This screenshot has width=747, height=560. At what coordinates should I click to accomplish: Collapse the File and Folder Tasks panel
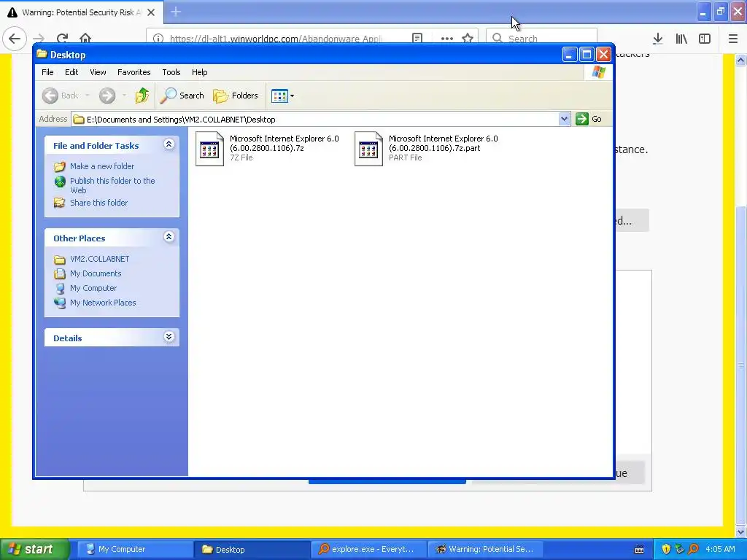click(169, 144)
